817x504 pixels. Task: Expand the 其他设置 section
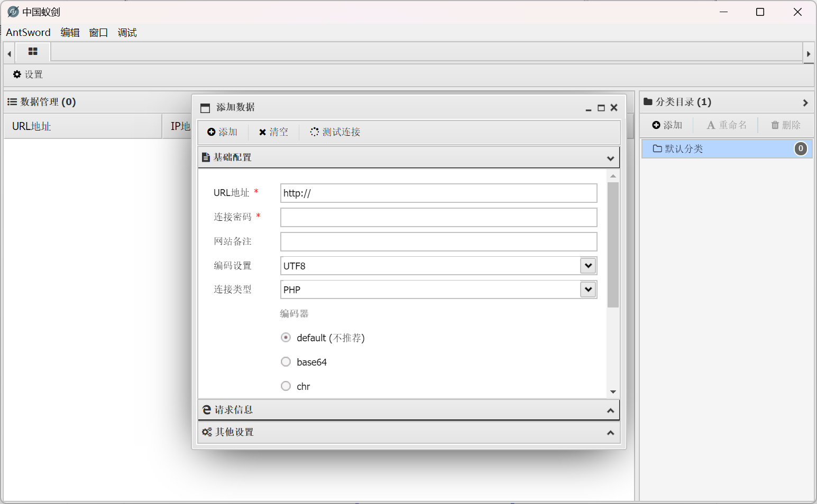[x=409, y=432]
